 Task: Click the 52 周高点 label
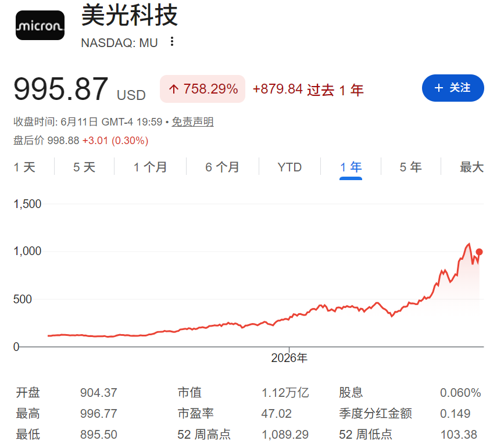point(204,435)
